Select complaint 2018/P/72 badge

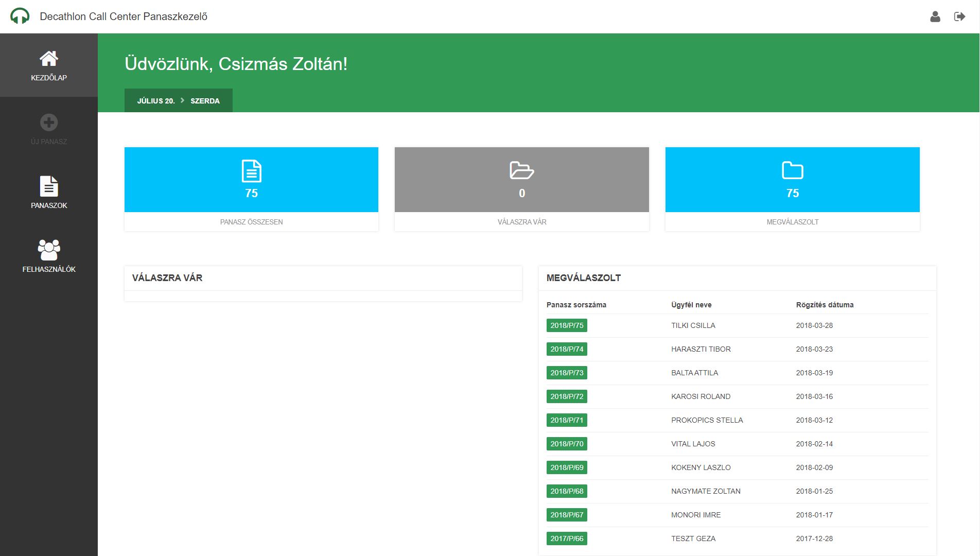(567, 396)
